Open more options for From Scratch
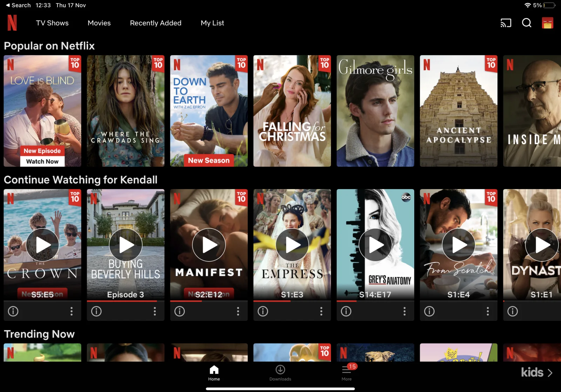The height and width of the screenshot is (392, 561). pos(488,311)
